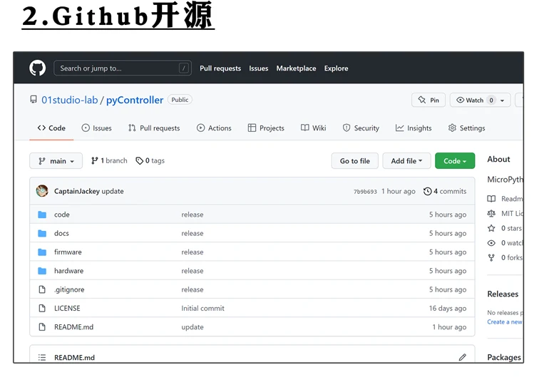The image size is (559, 392).
Task: Open the code folder
Action: point(61,215)
